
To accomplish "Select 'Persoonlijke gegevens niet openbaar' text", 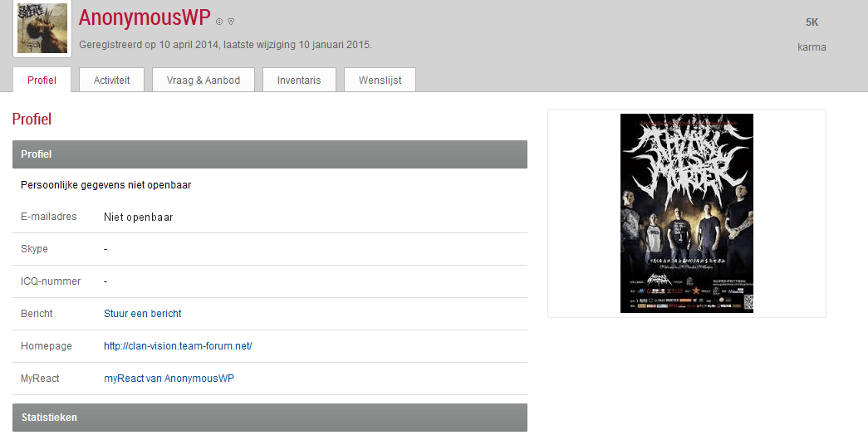I will 105,185.
